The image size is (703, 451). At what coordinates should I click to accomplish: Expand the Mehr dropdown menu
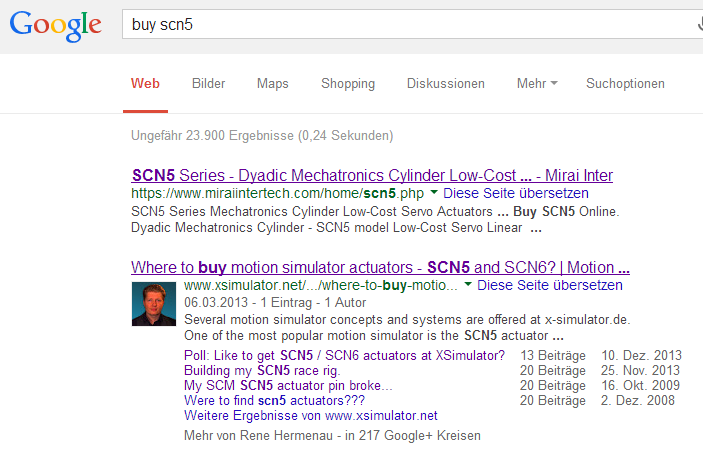tap(537, 83)
